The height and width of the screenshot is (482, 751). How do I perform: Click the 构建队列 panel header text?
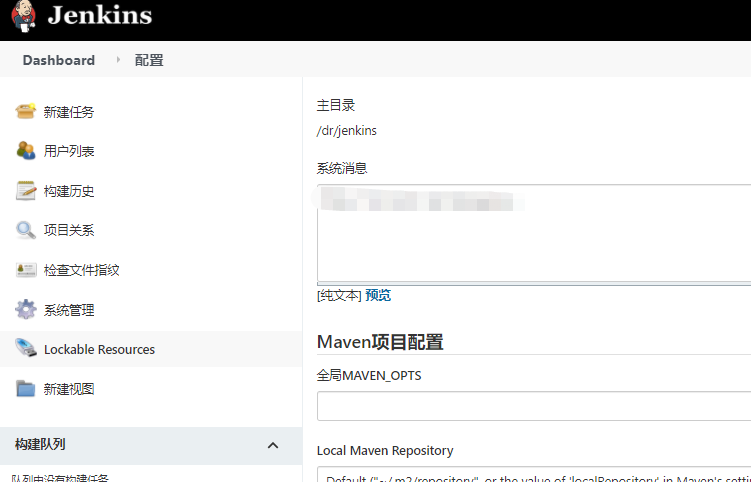point(40,445)
